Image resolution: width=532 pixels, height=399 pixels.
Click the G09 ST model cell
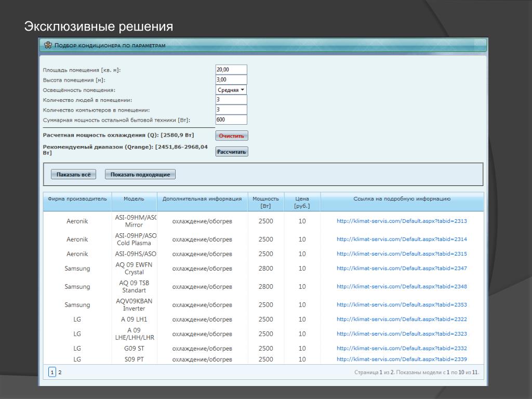(x=134, y=349)
